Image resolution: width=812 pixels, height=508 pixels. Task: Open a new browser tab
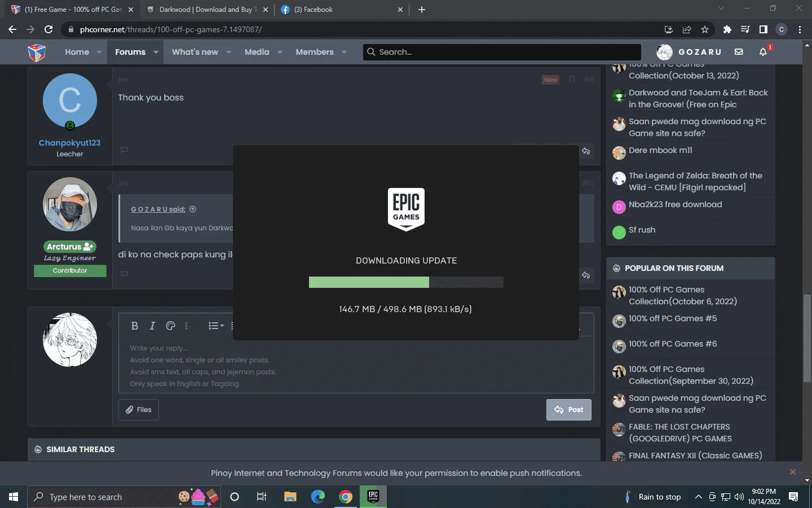422,10
